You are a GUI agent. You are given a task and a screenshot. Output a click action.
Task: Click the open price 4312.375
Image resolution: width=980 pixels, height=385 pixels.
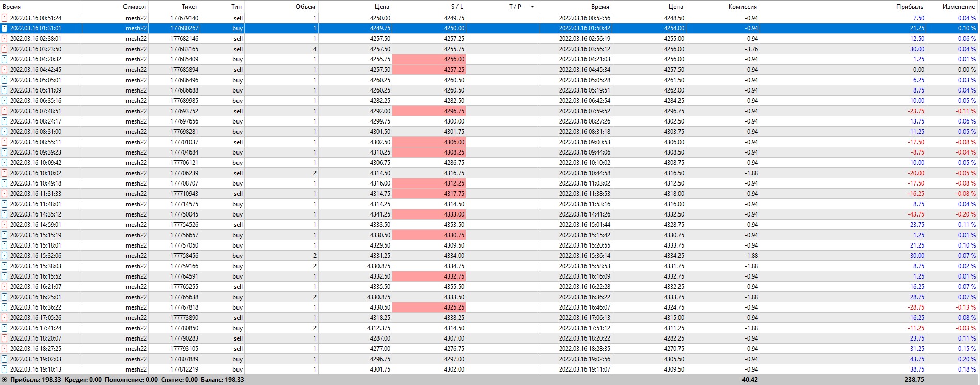(378, 328)
